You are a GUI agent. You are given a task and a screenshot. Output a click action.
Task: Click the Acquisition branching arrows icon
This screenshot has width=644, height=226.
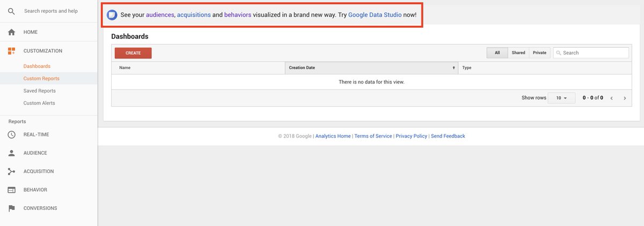point(11,171)
